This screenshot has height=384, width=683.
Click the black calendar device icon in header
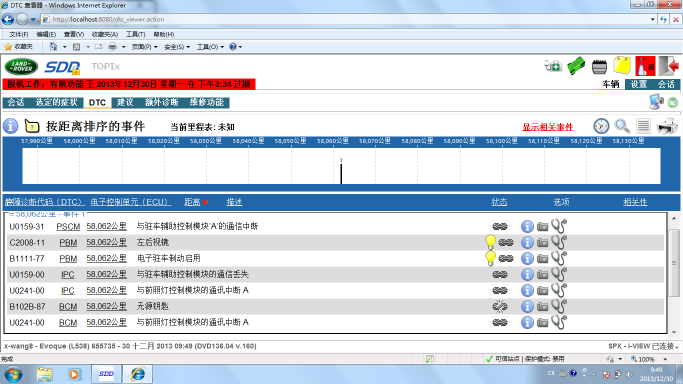pos(599,67)
